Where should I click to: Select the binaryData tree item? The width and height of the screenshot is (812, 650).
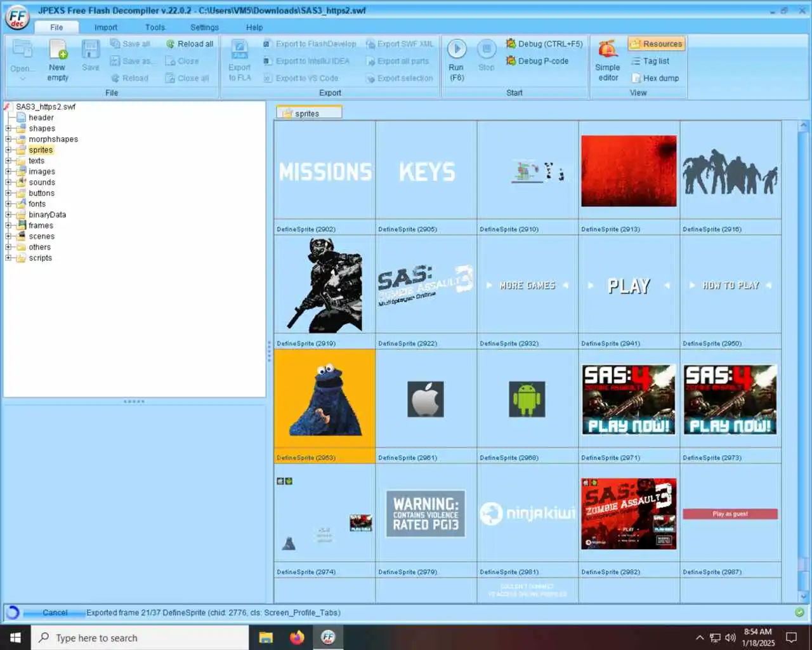(47, 215)
